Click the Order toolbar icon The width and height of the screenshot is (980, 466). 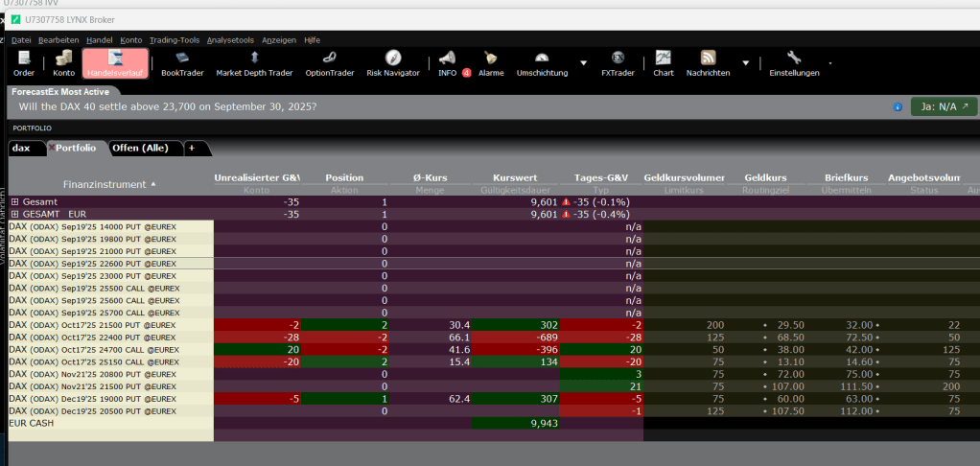[x=24, y=63]
